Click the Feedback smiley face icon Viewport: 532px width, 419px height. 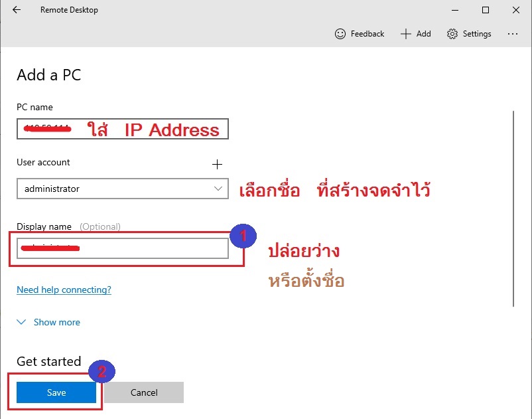point(340,34)
